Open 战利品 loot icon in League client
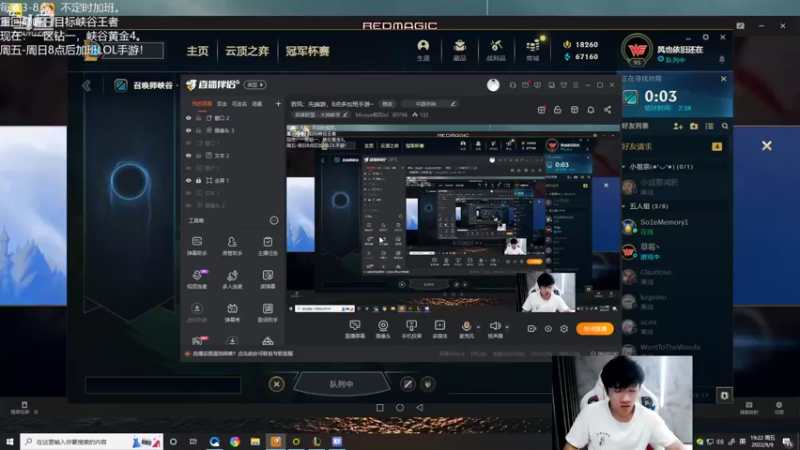This screenshot has width=800, height=450. 496,50
